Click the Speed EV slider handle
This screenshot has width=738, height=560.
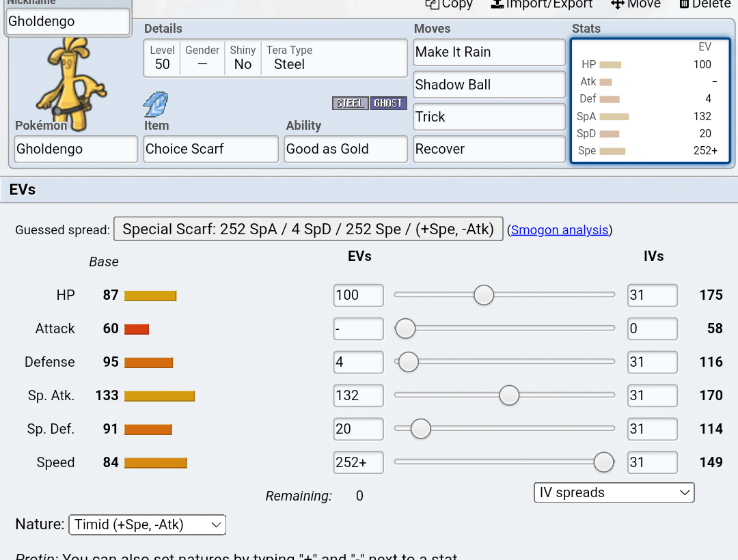click(603, 462)
